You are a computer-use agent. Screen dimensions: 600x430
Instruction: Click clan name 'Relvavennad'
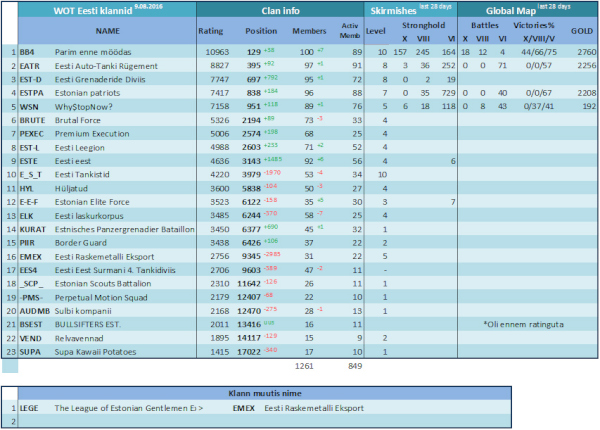click(x=79, y=339)
